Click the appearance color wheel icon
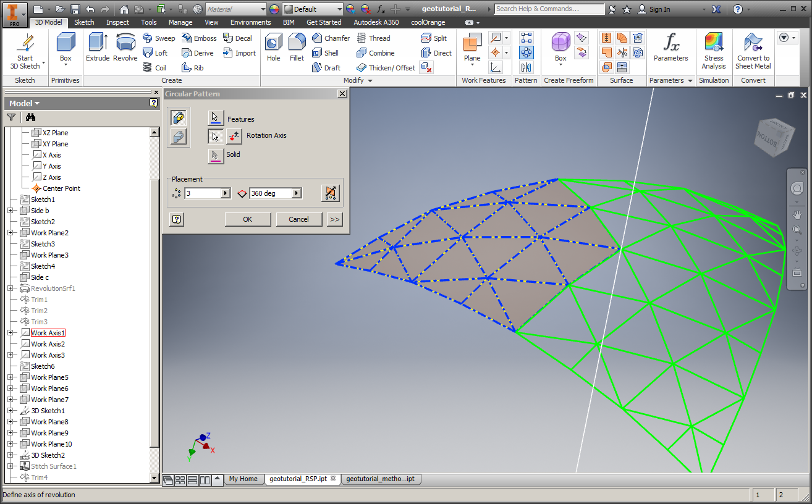This screenshot has height=504, width=812. point(274,9)
